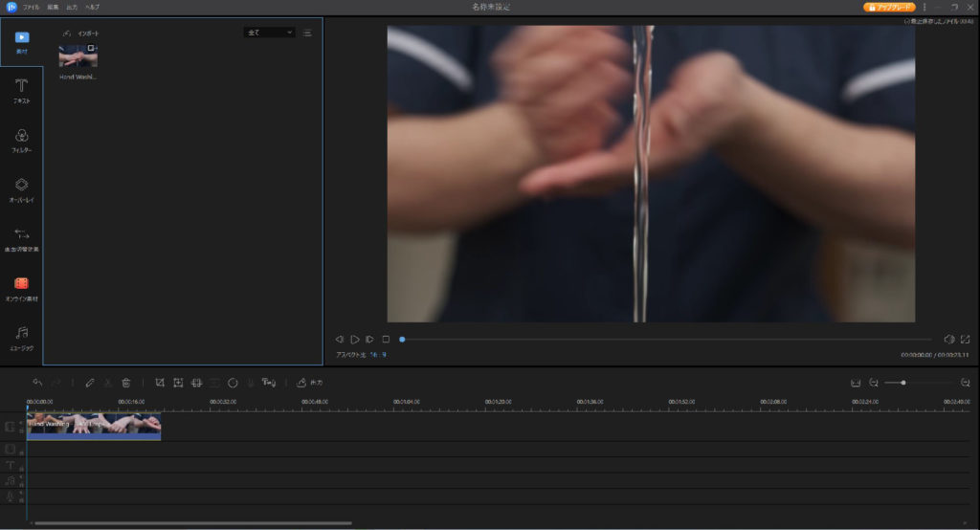Click the edit pencil tool

click(89, 383)
